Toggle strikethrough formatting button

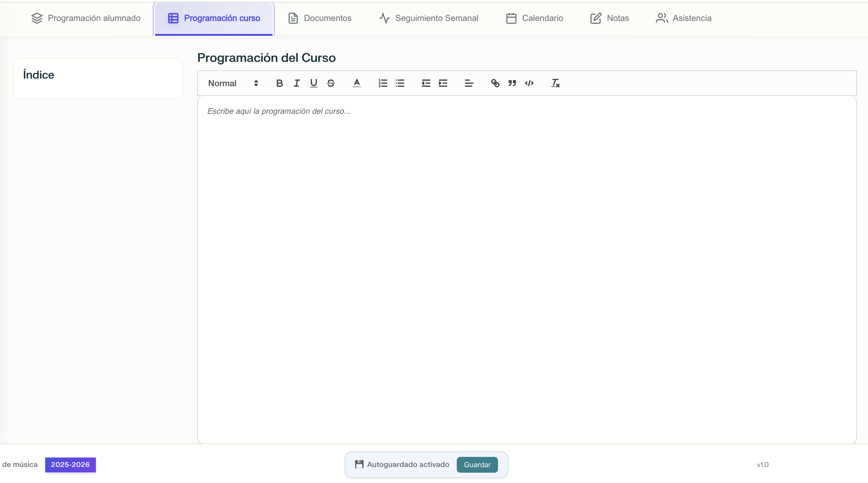[331, 83]
